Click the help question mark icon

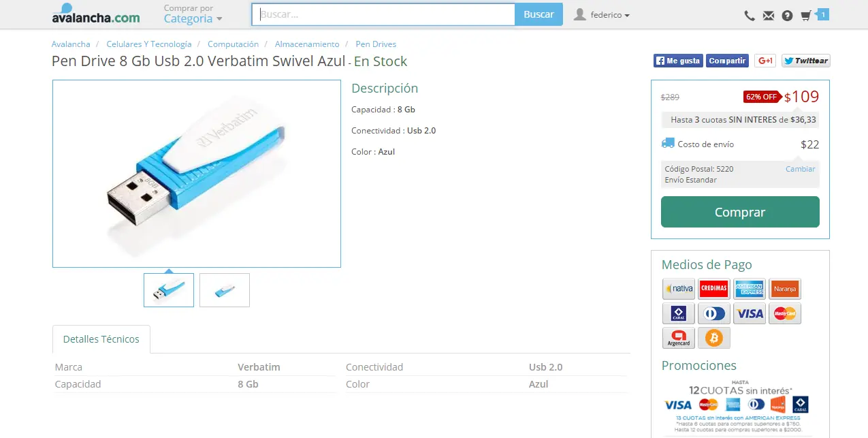point(787,16)
